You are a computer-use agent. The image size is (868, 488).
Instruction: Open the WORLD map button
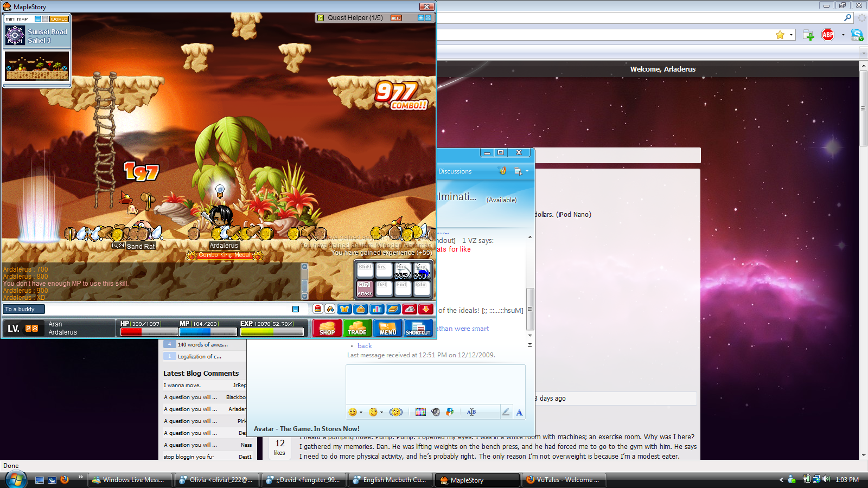[x=59, y=19]
